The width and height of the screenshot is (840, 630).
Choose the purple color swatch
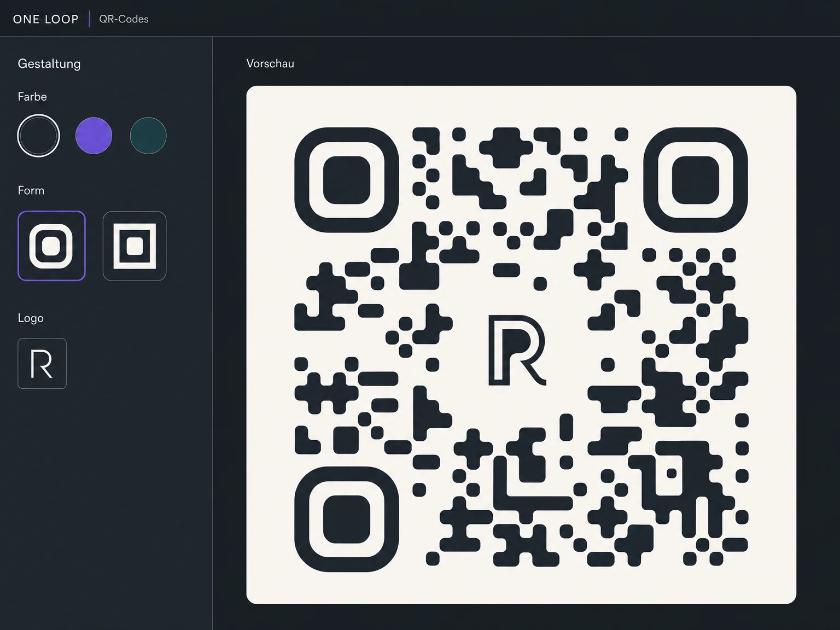click(x=94, y=136)
